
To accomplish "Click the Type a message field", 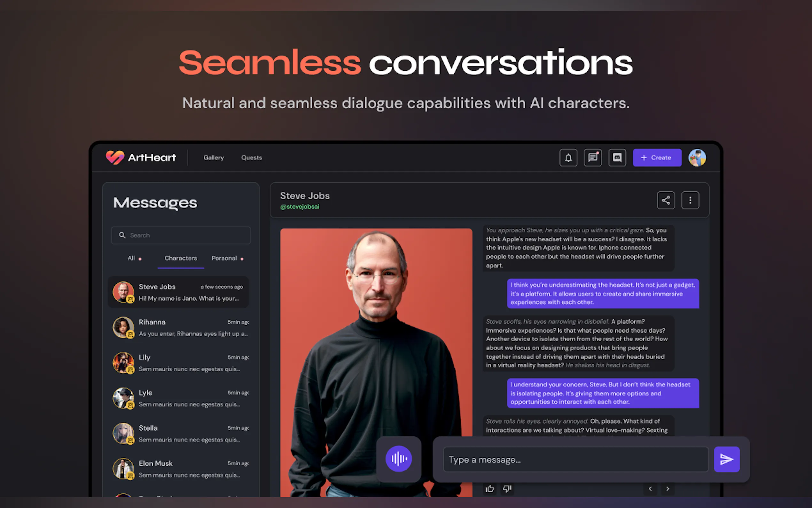I will point(576,459).
